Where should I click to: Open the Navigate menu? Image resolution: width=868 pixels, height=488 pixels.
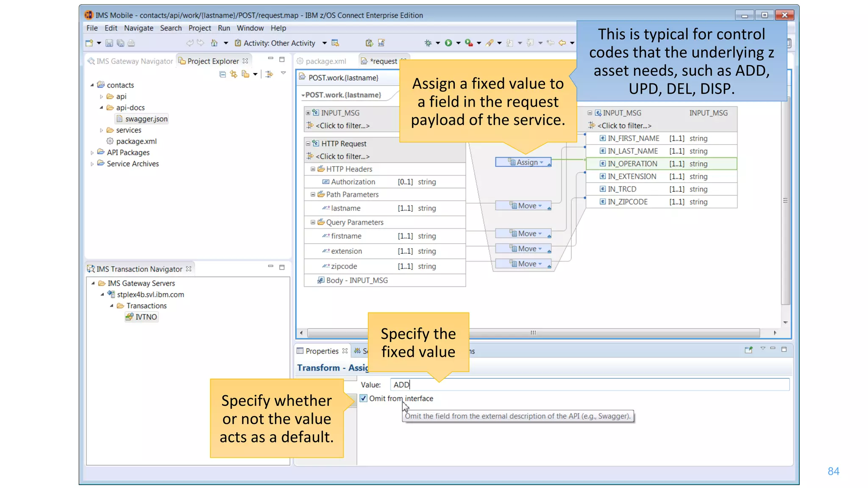(x=139, y=28)
